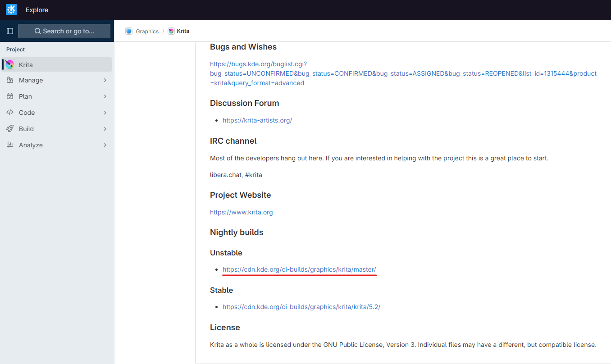Viewport: 611px width, 364px height.
Task: Open the stable krita/5.2 builds link
Action: coord(301,307)
